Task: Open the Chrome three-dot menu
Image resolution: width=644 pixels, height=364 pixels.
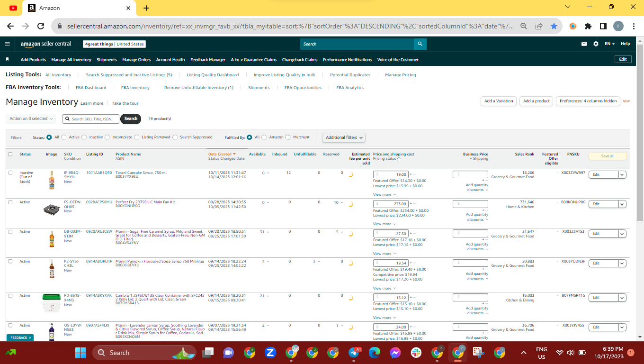Action: pyautogui.click(x=633, y=27)
